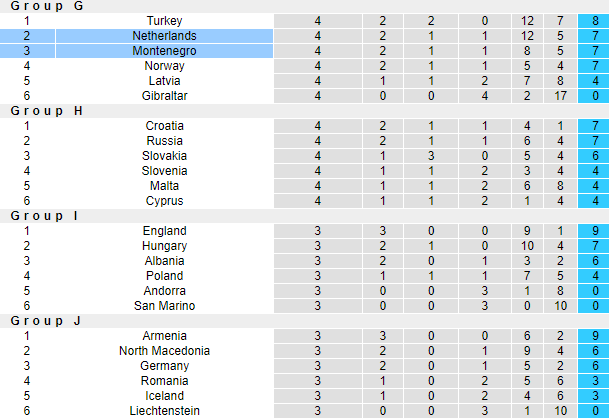Click the Turkey team name
The height and width of the screenshot is (419, 609).
(164, 21)
